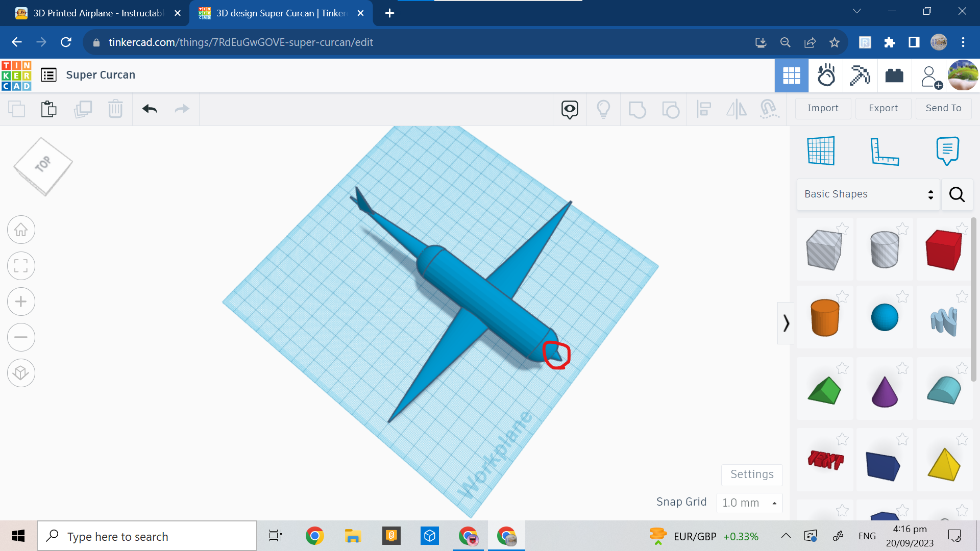Select the Workplane tool icon
The image size is (980, 551).
pyautogui.click(x=821, y=151)
